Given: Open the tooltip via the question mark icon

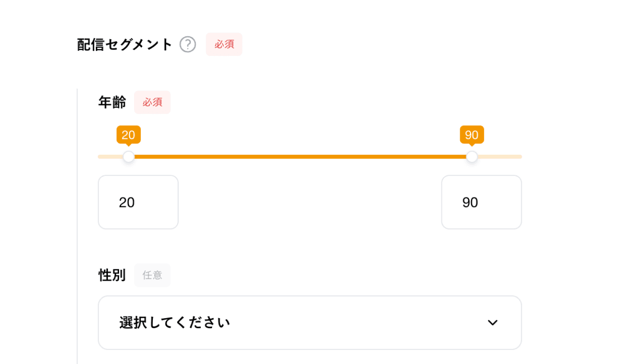Looking at the screenshot, I should [187, 44].
